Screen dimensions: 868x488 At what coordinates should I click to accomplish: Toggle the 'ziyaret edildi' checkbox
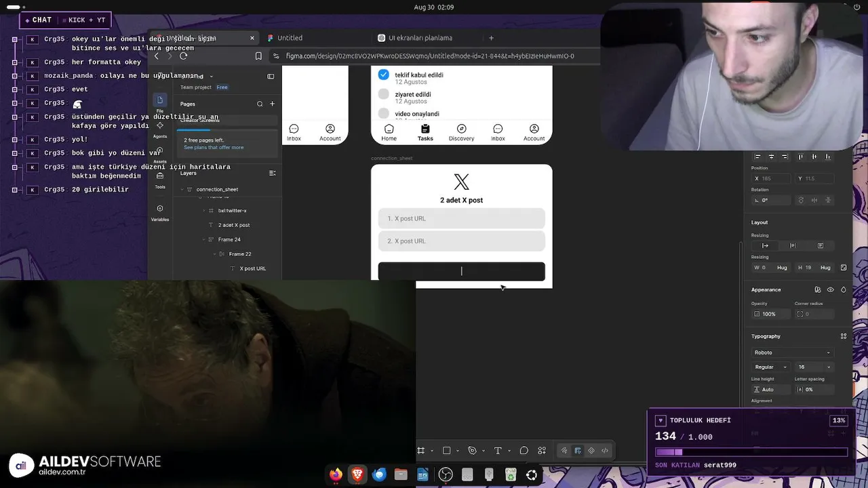pyautogui.click(x=383, y=94)
